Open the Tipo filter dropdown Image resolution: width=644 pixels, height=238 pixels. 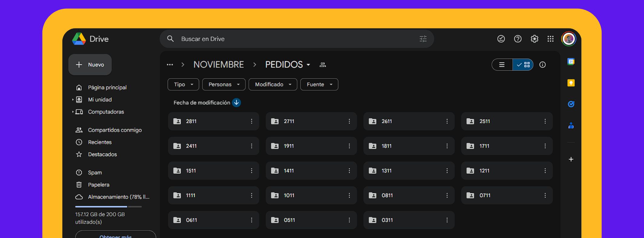(183, 85)
